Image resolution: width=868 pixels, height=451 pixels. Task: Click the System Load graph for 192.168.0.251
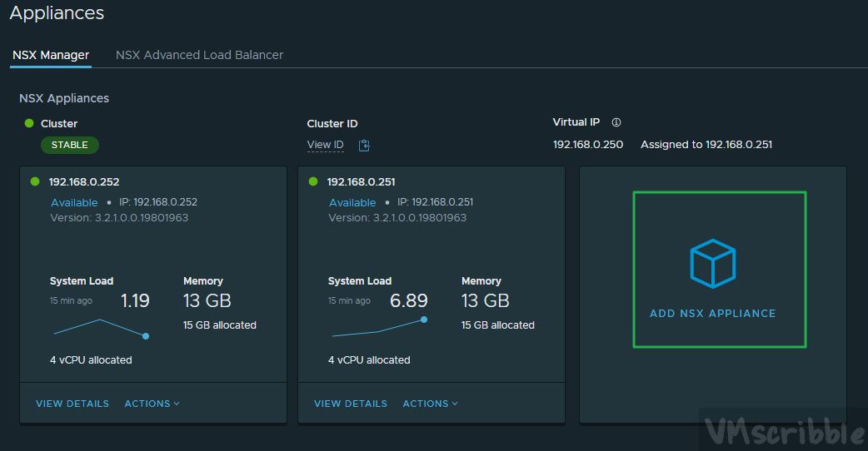tap(378, 328)
